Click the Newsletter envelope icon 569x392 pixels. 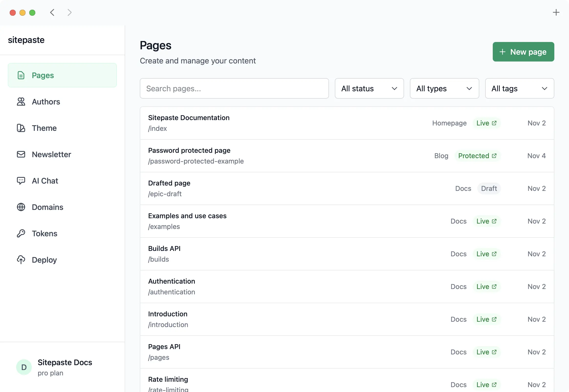pyautogui.click(x=21, y=154)
